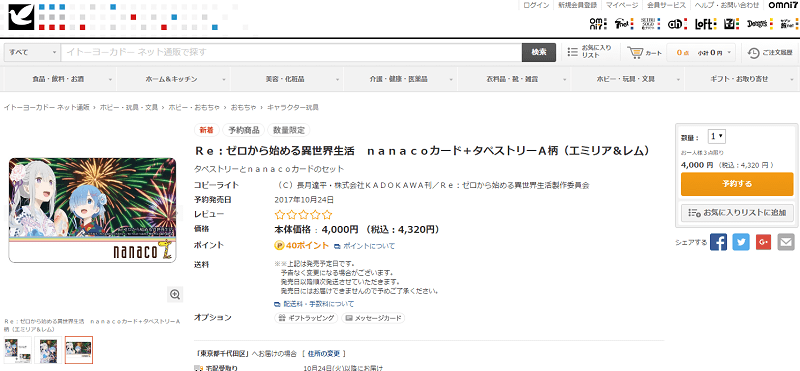Image resolution: width=800 pixels, height=371 pixels.
Task: Open the Seibu Sogo brand icon
Action: tap(651, 23)
